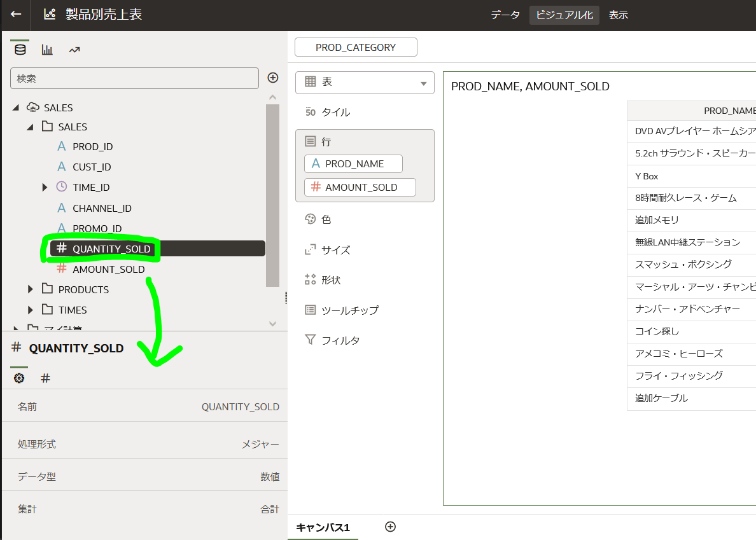
Task: Switch to the データ tab
Action: point(505,15)
